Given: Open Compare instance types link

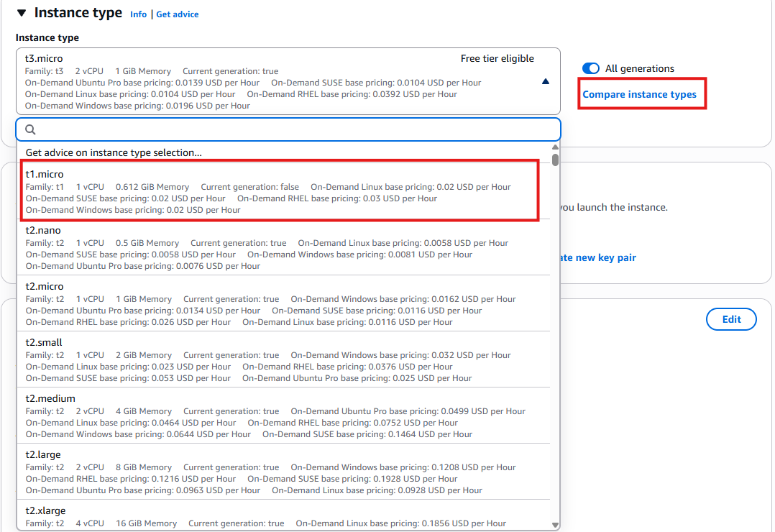Looking at the screenshot, I should [639, 94].
